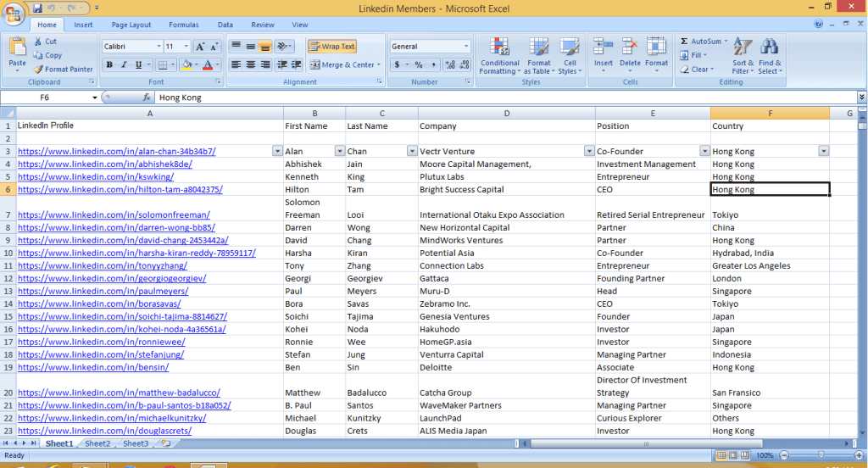Screen dimensions: 868x468
Task: Open the filter dropdown for Company column
Action: click(589, 151)
